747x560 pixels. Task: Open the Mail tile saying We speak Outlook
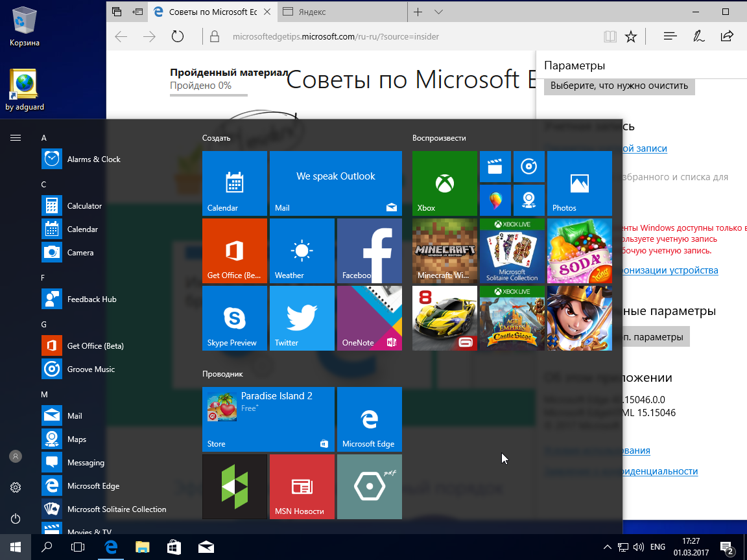(336, 183)
